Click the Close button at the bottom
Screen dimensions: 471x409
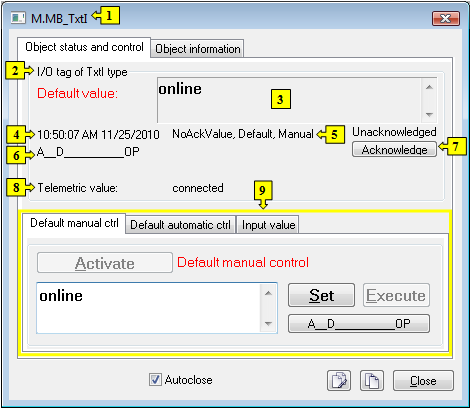(x=423, y=380)
